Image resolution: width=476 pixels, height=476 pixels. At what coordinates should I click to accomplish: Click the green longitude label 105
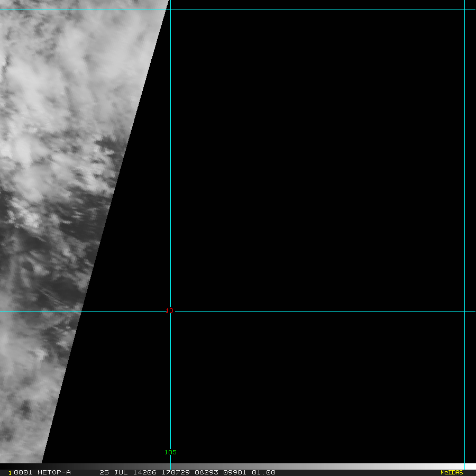pos(170,452)
